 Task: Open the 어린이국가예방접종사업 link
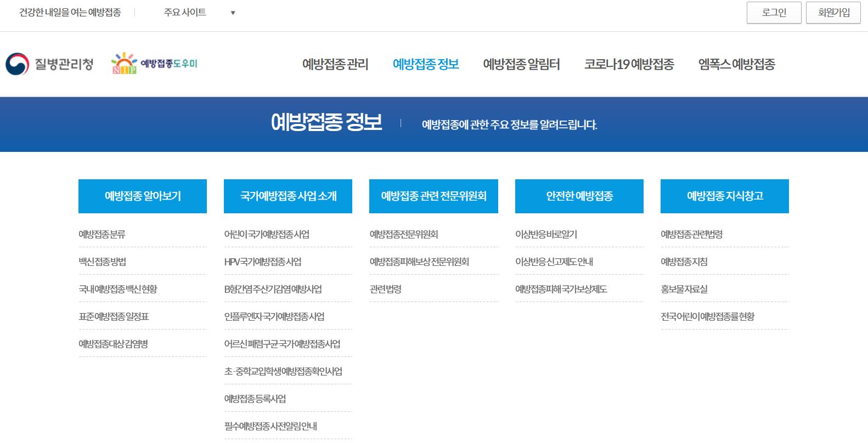267,235
